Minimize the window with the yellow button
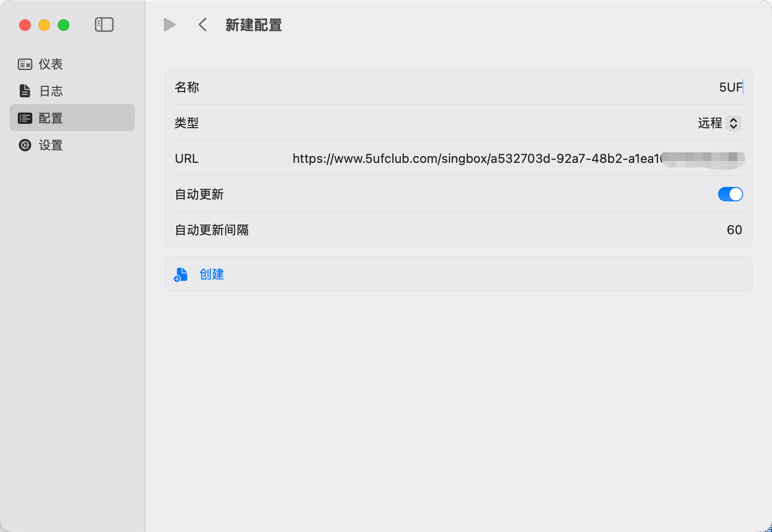The height and width of the screenshot is (532, 772). (44, 25)
